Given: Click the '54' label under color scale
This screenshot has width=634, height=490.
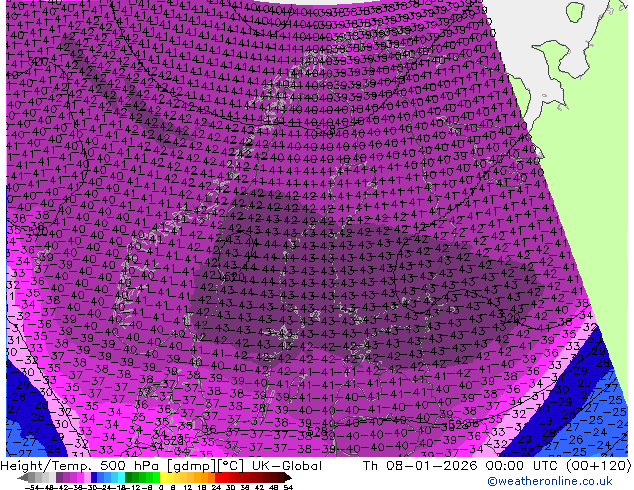Looking at the screenshot, I should coord(288,488).
